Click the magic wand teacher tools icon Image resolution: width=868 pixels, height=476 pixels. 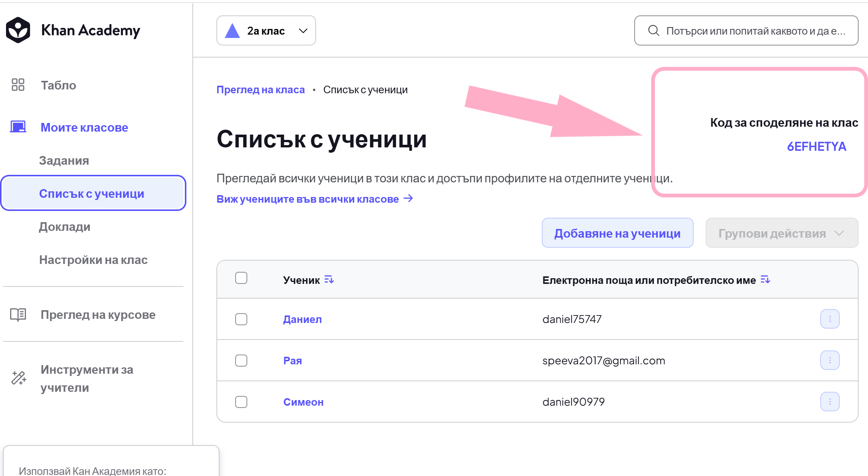(x=18, y=378)
